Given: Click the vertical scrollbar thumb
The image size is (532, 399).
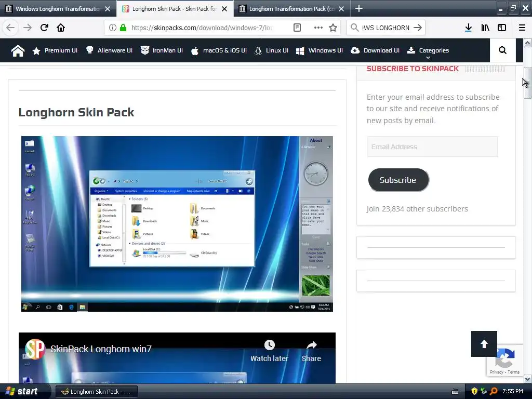Looking at the screenshot, I should tap(527, 83).
